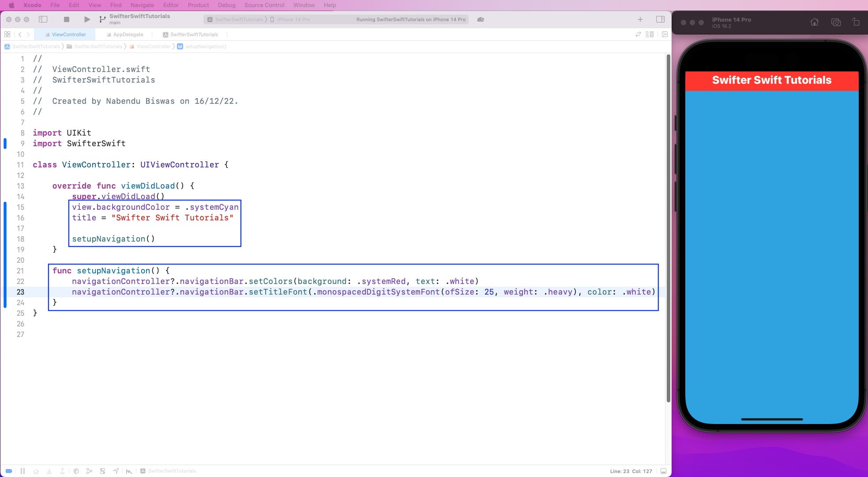Image resolution: width=868 pixels, height=477 pixels.
Task: Open the related items grid menu
Action: (7, 34)
